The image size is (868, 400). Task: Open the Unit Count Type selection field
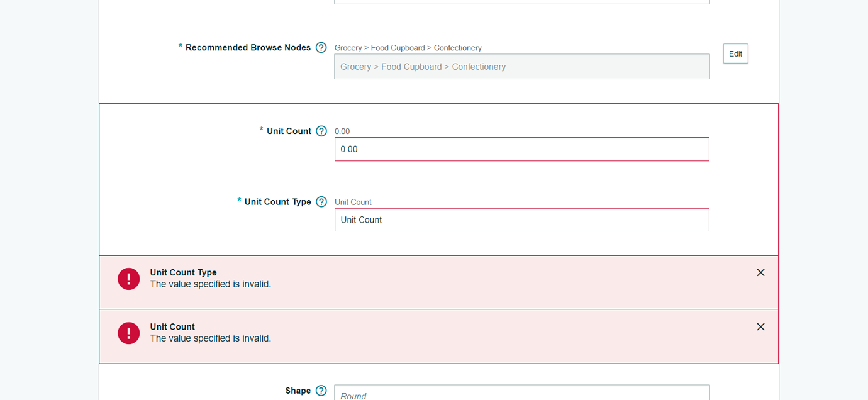click(x=521, y=219)
